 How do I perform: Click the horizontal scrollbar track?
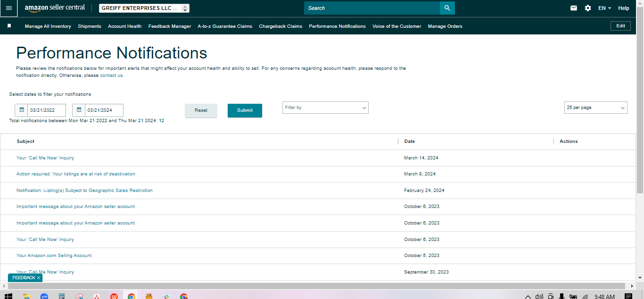tap(316, 286)
